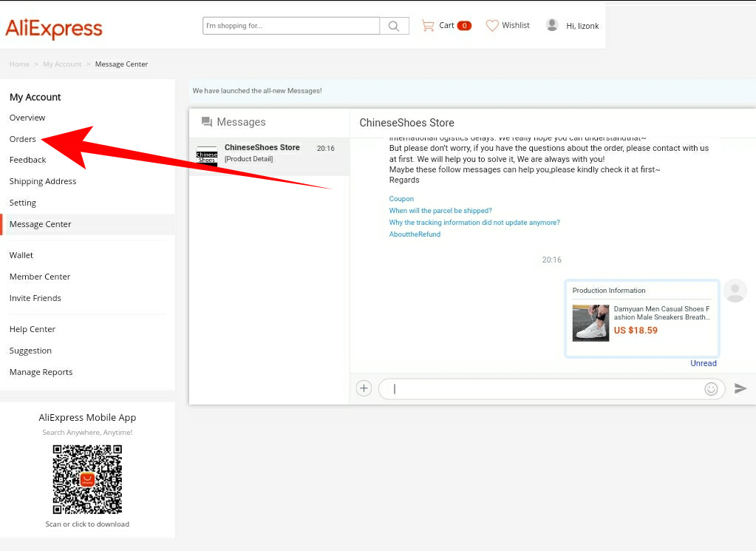
Task: Open Invite Friends in sidebar
Action: (x=35, y=298)
